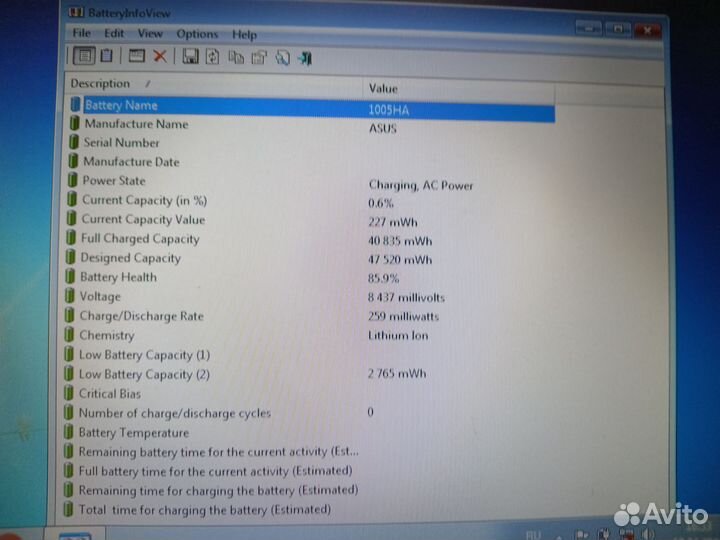The image size is (720, 540).
Task: Click the volume speaker icon in system tray
Action: tap(647, 534)
